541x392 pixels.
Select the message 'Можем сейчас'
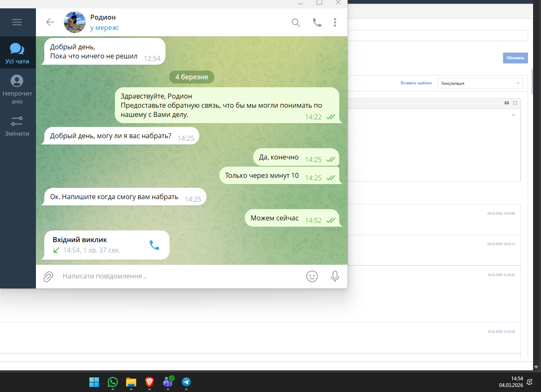(x=292, y=218)
